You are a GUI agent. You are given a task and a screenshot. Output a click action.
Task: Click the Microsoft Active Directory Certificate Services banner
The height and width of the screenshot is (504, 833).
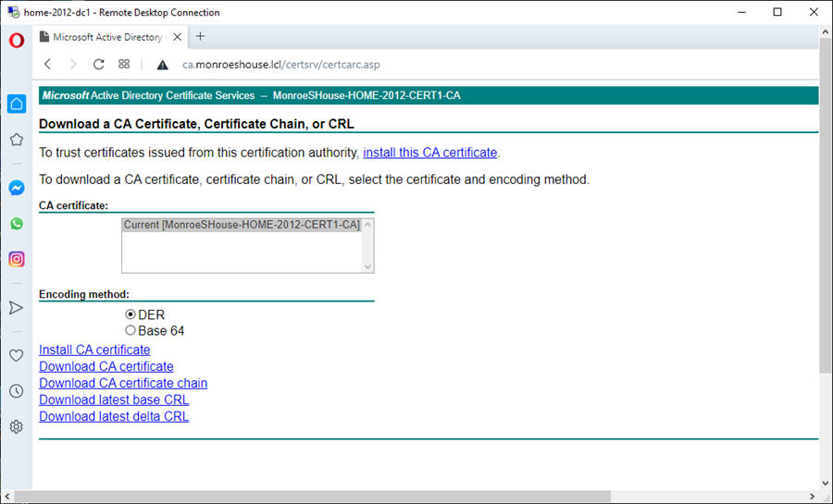pos(429,95)
